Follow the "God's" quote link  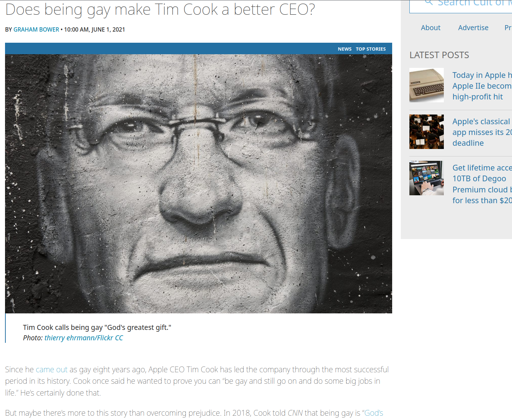[x=374, y=413]
